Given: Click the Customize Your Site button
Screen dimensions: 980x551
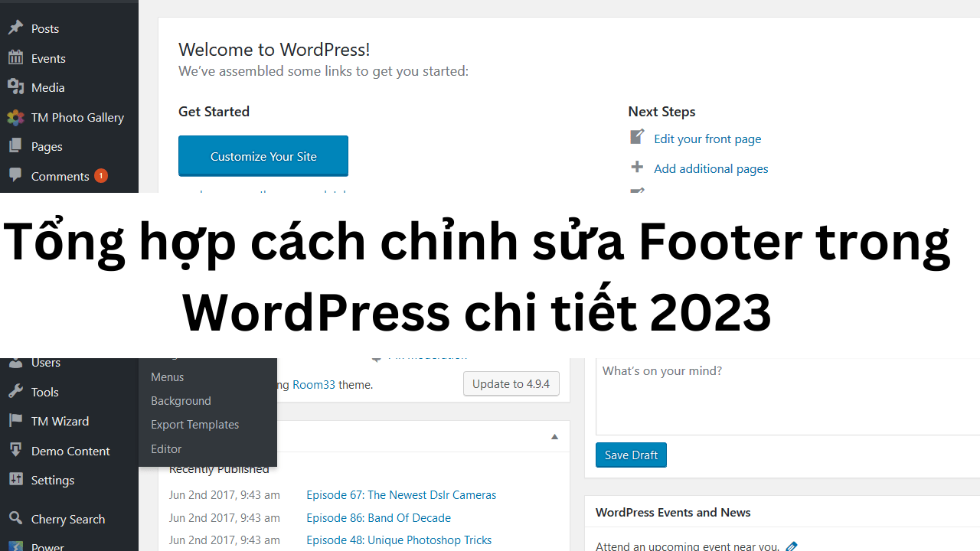Looking at the screenshot, I should [263, 155].
